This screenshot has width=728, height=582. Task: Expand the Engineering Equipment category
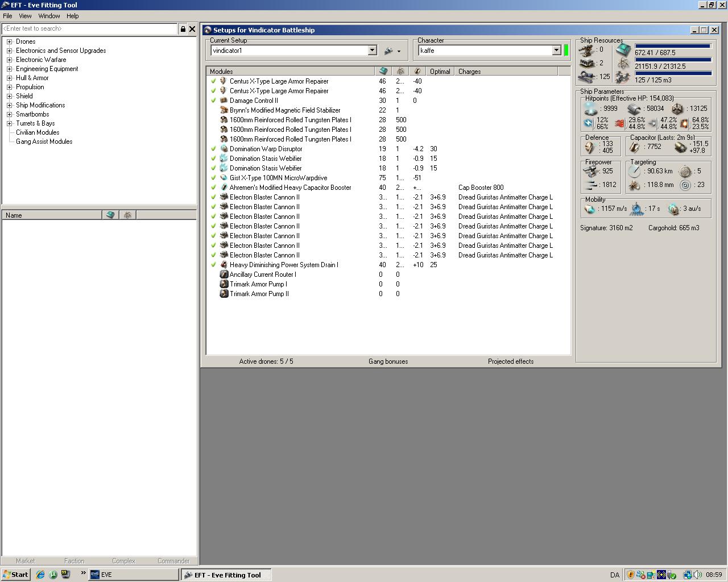click(x=9, y=69)
